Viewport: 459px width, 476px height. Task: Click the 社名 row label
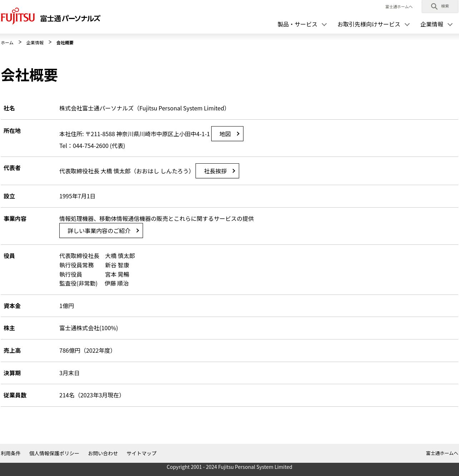click(9, 108)
